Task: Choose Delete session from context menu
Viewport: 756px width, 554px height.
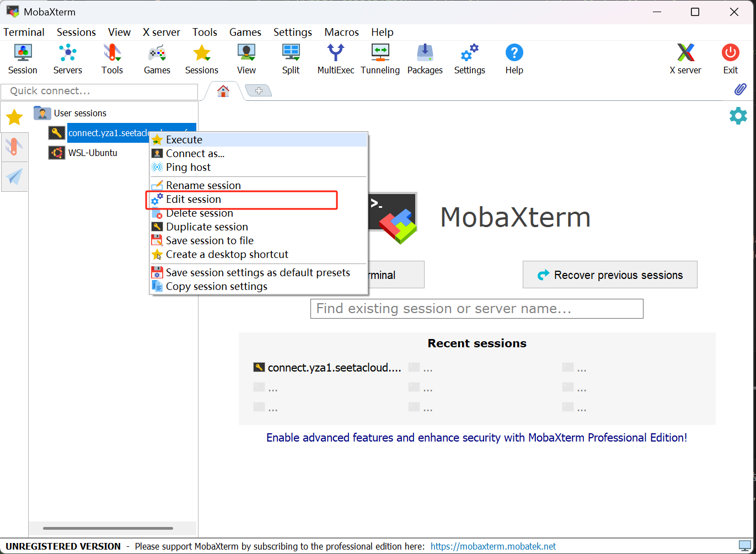Action: [x=259, y=213]
